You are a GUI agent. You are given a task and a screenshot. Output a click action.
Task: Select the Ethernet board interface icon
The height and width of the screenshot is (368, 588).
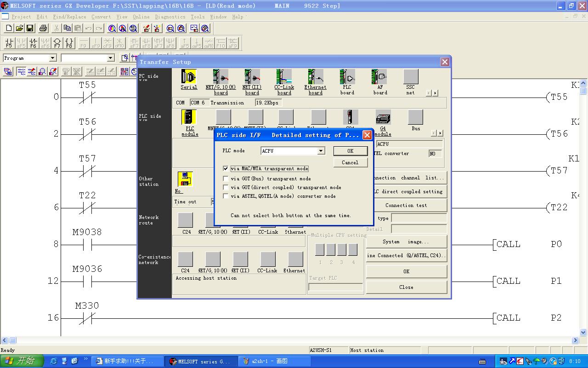pos(315,77)
